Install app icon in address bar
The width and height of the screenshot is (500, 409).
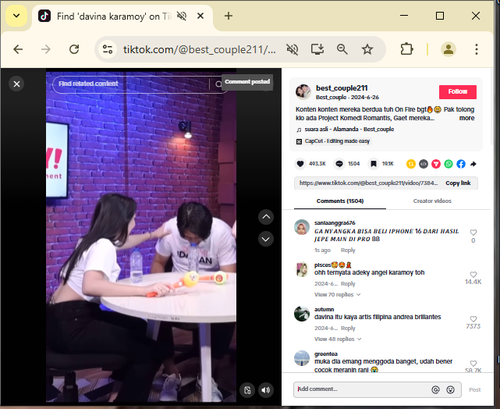pyautogui.click(x=317, y=49)
